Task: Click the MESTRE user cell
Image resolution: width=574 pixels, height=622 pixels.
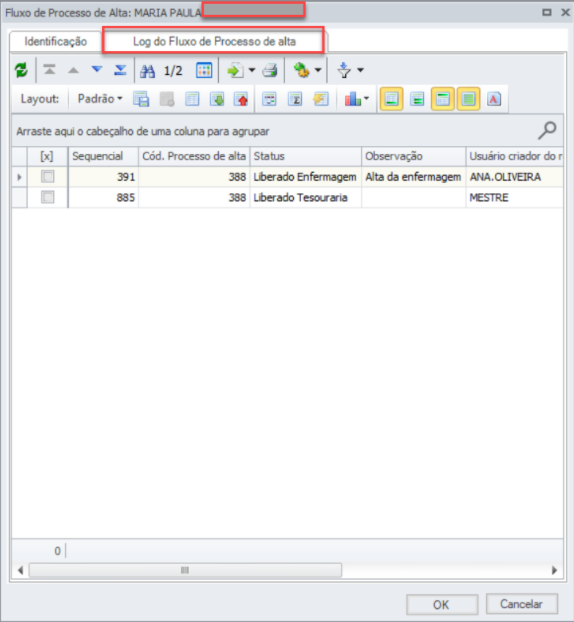Action: [514, 198]
